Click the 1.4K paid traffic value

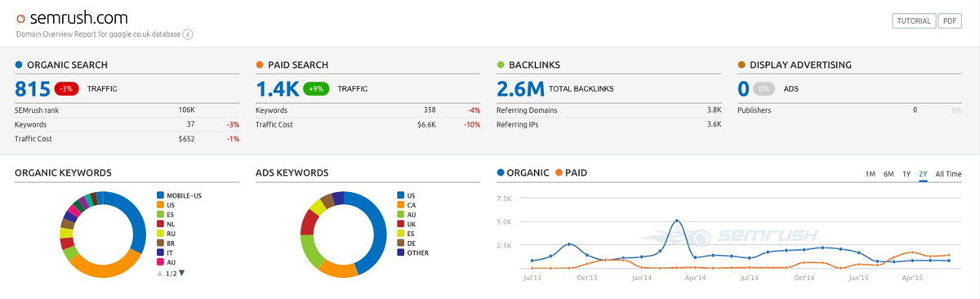pyautogui.click(x=277, y=88)
